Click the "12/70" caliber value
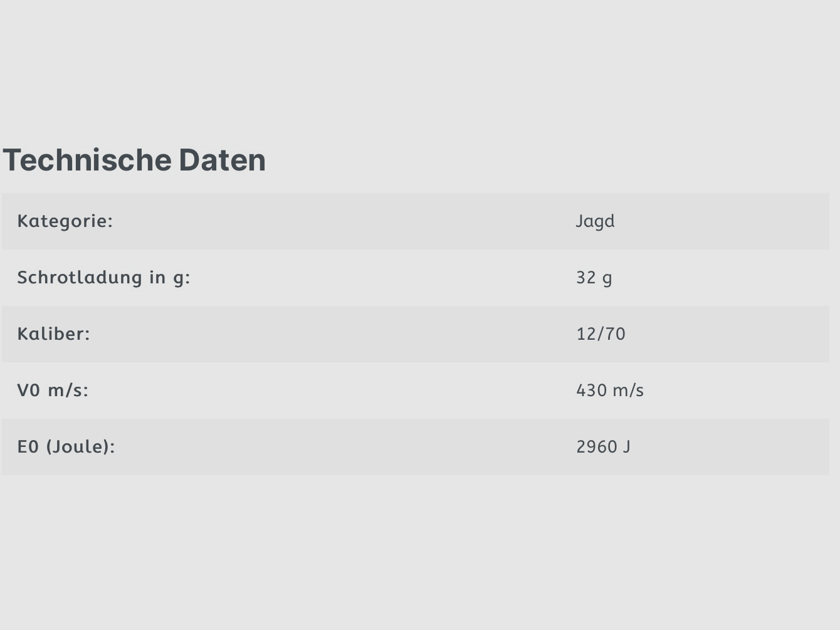Screen dimensions: 840x630 point(601,334)
